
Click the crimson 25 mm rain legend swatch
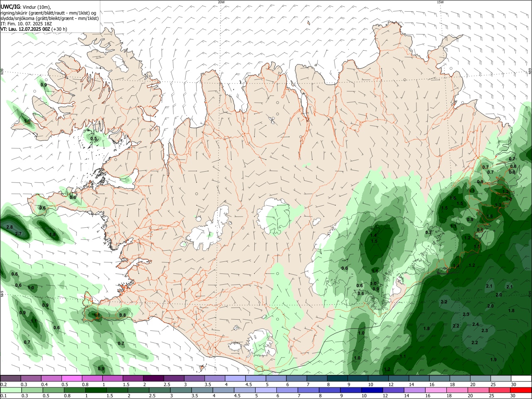coord(500,390)
